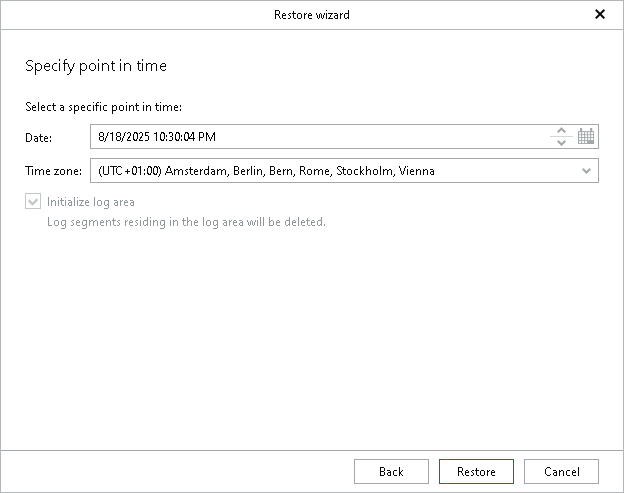Click the Date label
Image resolution: width=624 pixels, height=493 pixels.
[x=38, y=138]
